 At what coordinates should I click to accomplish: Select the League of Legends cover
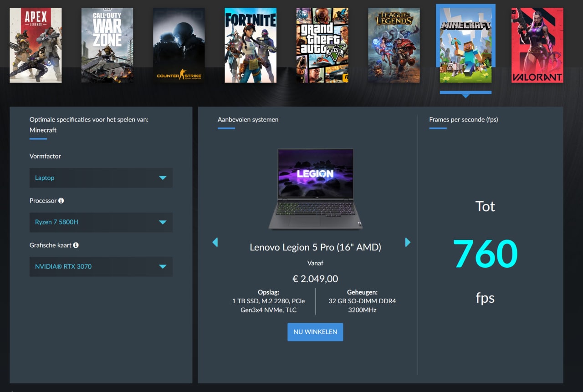coord(394,45)
